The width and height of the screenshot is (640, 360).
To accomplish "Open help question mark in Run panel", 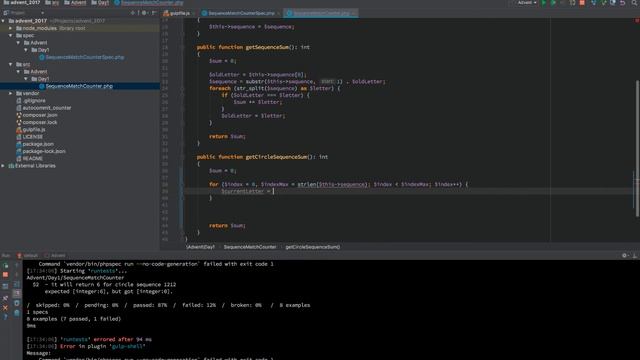I will [5, 317].
